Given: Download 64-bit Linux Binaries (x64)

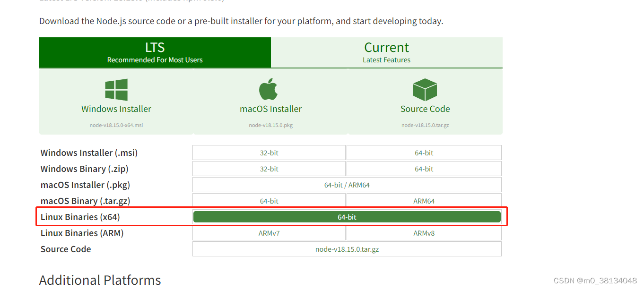Looking at the screenshot, I should [347, 217].
